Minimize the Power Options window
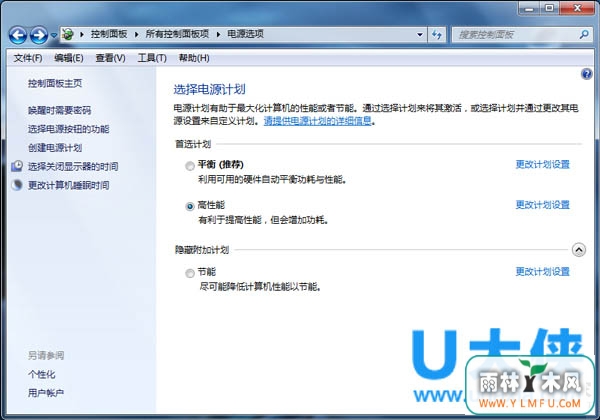Screen dimensions: 600x420 point(529,8)
